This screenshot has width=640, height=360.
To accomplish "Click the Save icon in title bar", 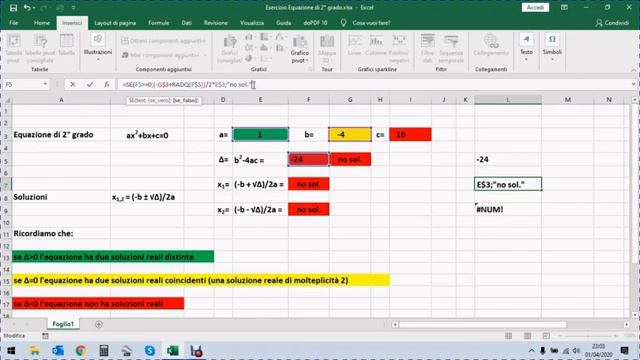I will click(x=13, y=8).
